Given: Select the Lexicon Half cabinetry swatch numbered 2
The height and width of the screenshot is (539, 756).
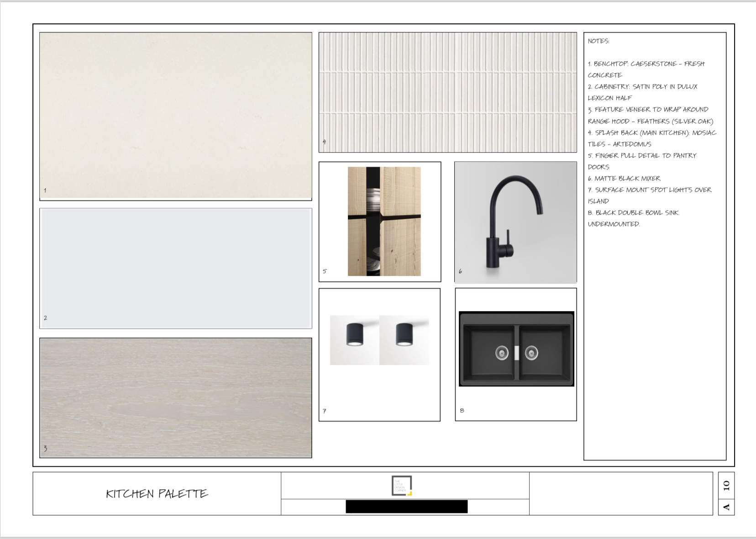Looking at the screenshot, I should coord(176,269).
